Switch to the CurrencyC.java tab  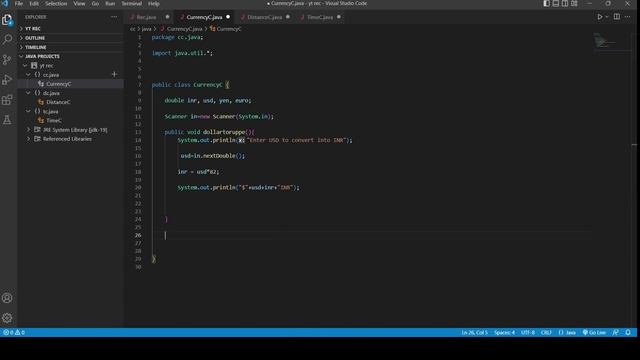204,17
